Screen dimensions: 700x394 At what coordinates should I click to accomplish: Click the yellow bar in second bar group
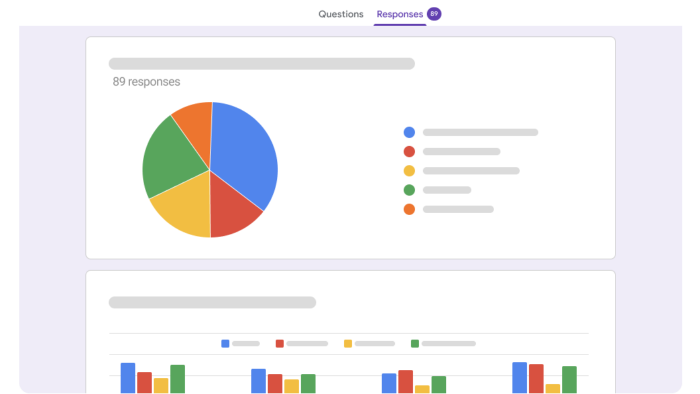tap(292, 386)
